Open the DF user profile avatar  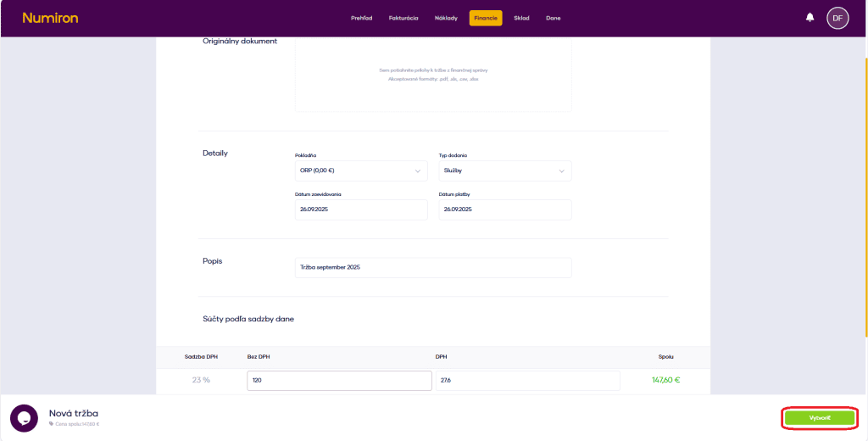(x=837, y=18)
